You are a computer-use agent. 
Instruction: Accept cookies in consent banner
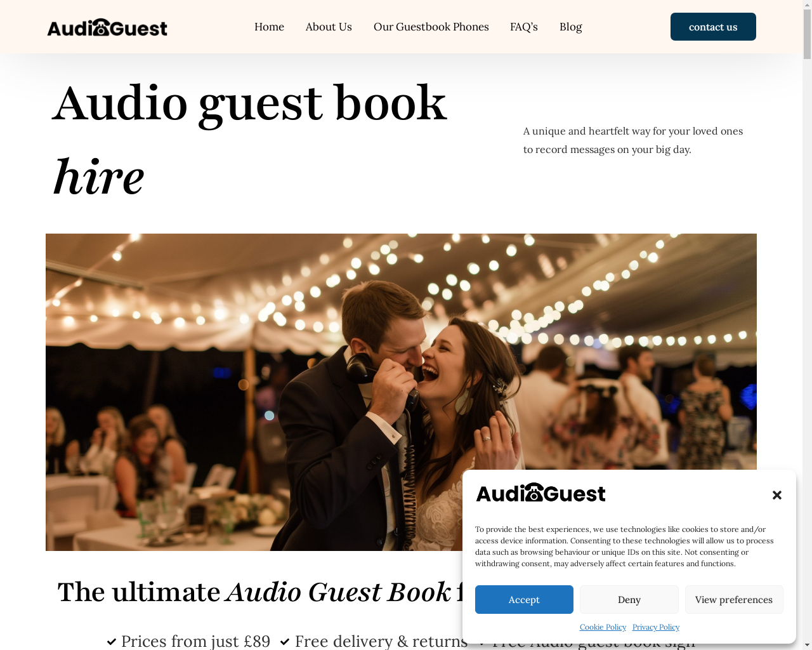[x=524, y=599]
